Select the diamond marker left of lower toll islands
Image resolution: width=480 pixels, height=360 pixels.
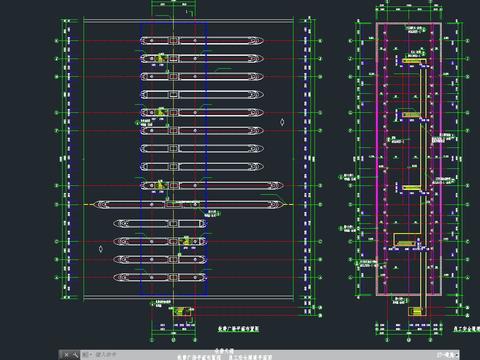pyautogui.click(x=101, y=248)
